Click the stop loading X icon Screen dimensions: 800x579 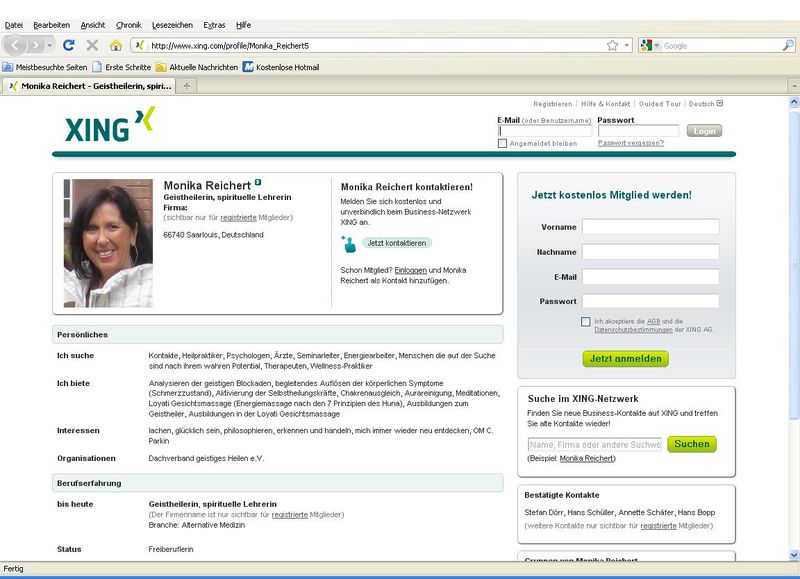92,45
